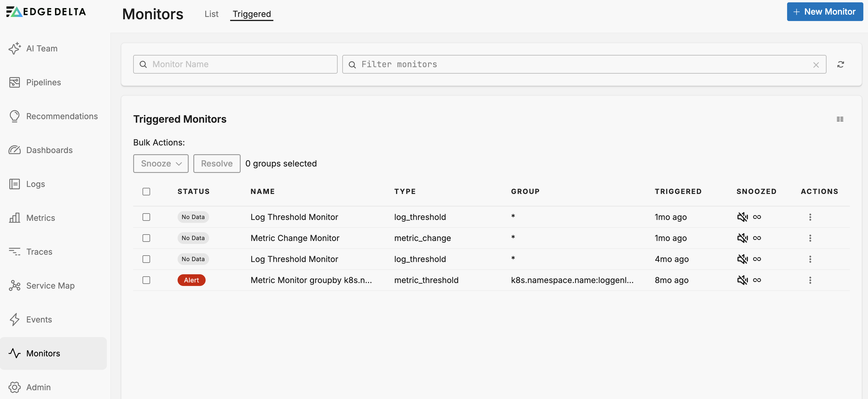Open AI Team page
Screen dimensions: 868x399
tap(42, 48)
